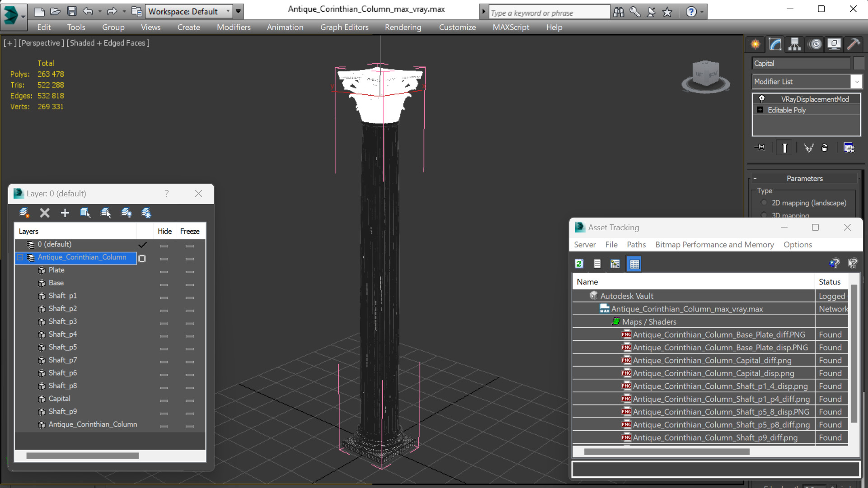Click the plus icon to add selection to layer
The width and height of the screenshot is (868, 488).
[x=65, y=213]
